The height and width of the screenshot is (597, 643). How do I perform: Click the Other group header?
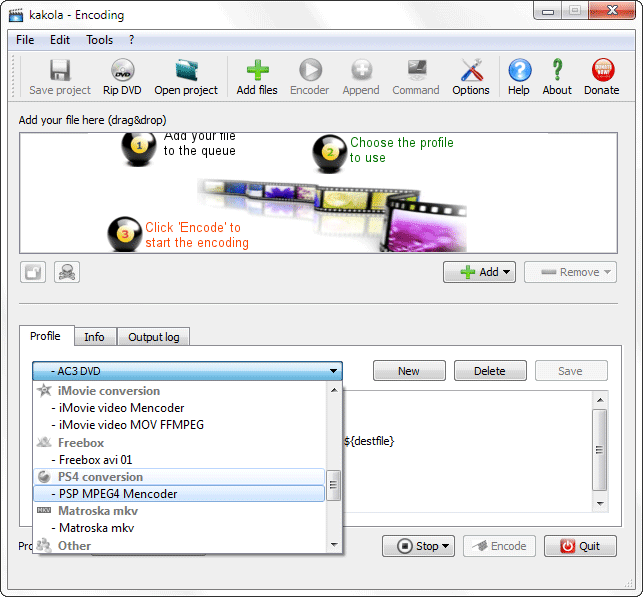tap(179, 546)
